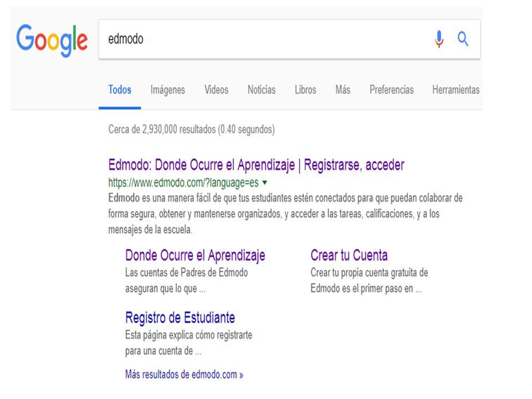Viewport: 532px width, 399px height.
Task: Click Más resultados de edmodo.com link
Action: tap(184, 375)
